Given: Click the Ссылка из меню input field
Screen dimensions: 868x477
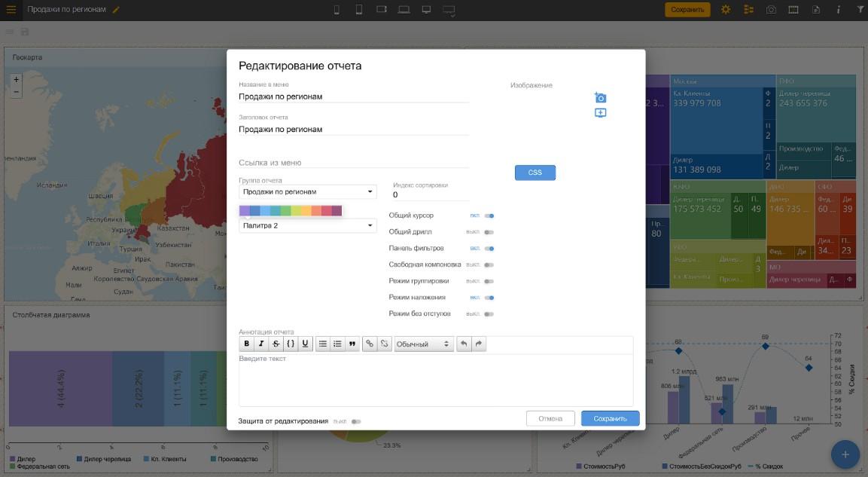Looking at the screenshot, I should coord(354,162).
